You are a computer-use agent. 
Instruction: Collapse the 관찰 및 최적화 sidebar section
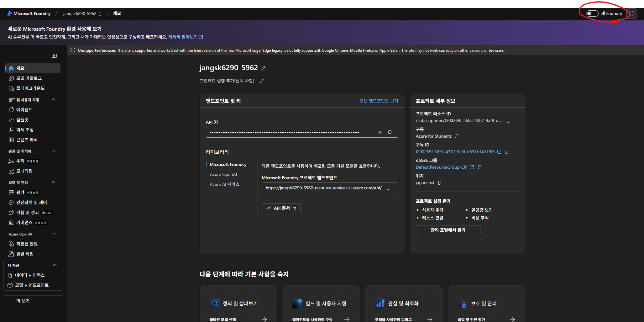[x=54, y=151]
